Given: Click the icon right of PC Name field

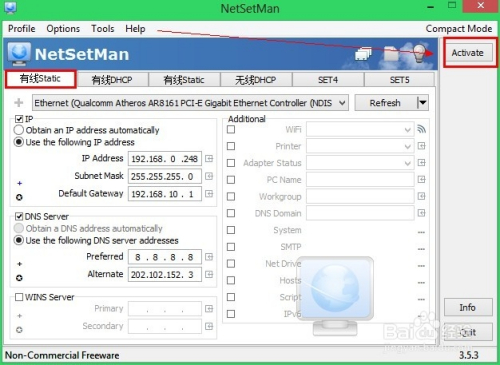Looking at the screenshot, I should (x=421, y=180).
